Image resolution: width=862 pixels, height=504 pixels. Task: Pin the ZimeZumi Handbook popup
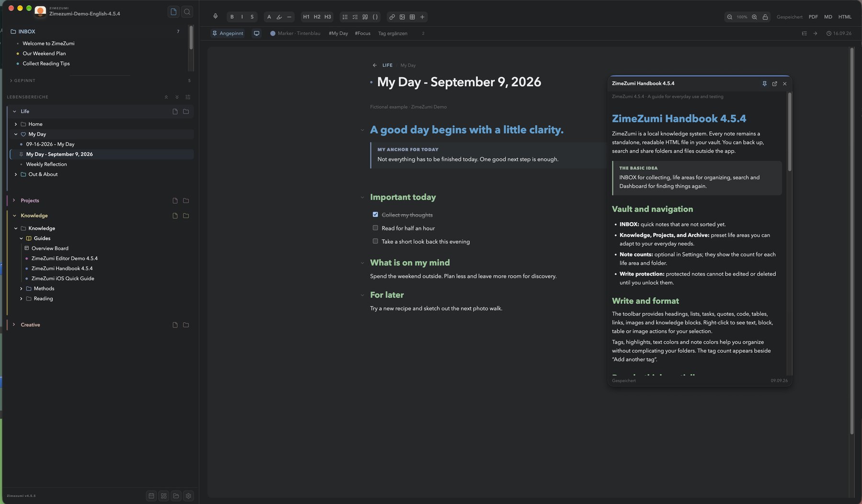(764, 84)
